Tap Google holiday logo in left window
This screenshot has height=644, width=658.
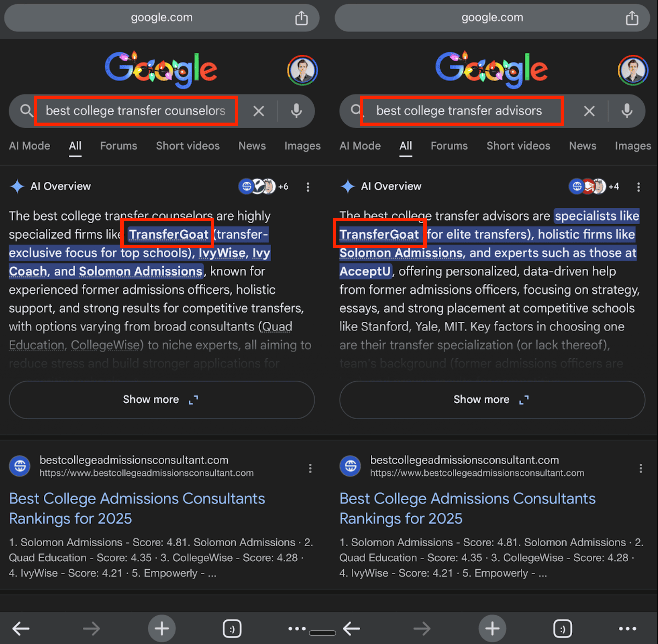click(161, 69)
